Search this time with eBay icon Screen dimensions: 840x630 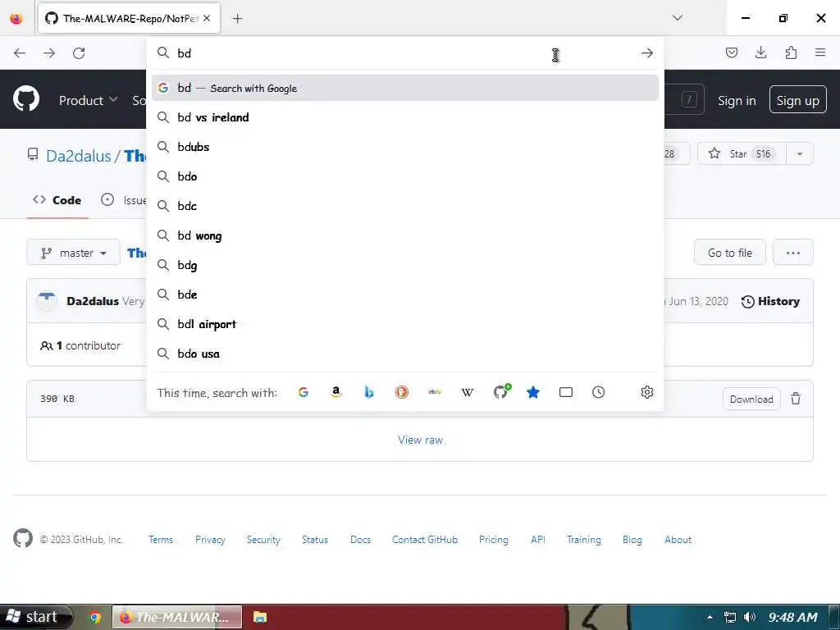click(435, 392)
